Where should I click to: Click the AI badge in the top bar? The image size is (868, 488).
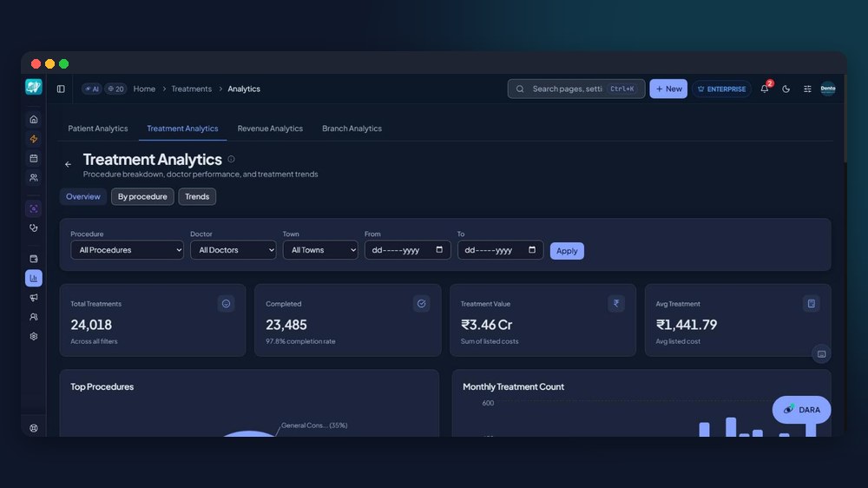point(92,89)
